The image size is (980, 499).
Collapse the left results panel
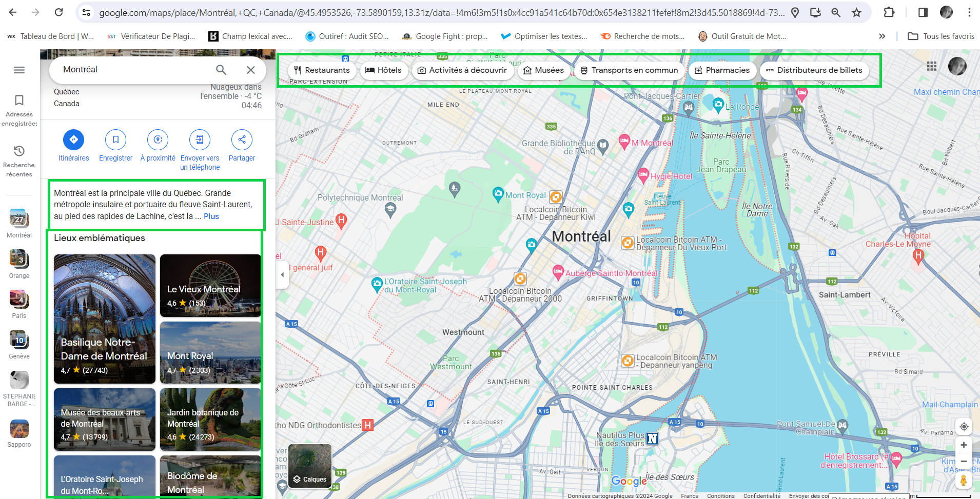[x=282, y=274]
